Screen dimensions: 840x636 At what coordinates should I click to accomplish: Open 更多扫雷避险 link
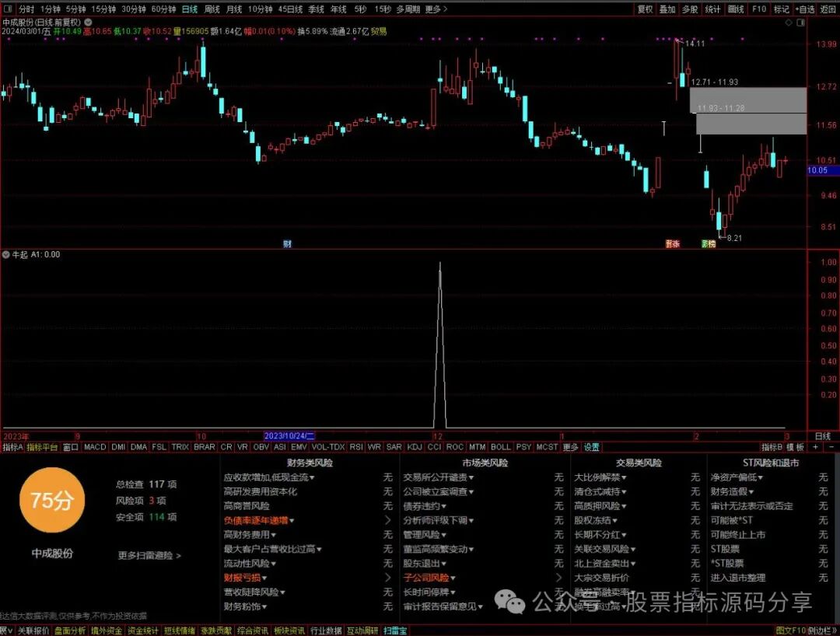[x=149, y=556]
